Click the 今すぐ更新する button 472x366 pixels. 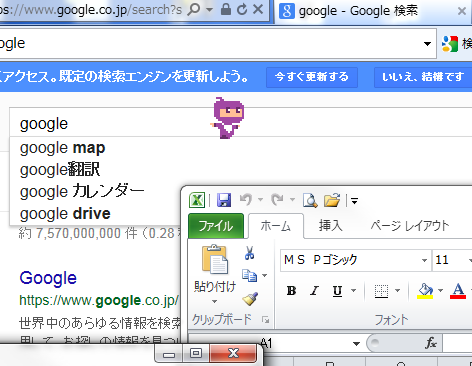click(x=312, y=77)
